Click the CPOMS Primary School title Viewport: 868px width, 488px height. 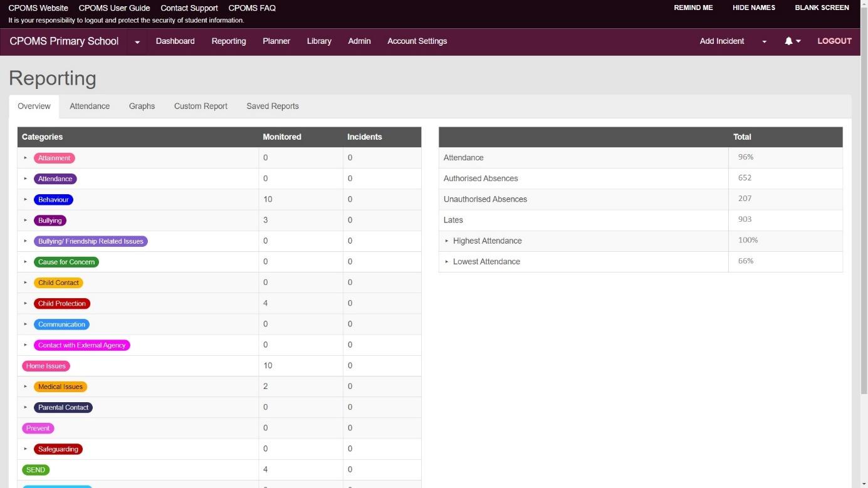click(x=64, y=41)
